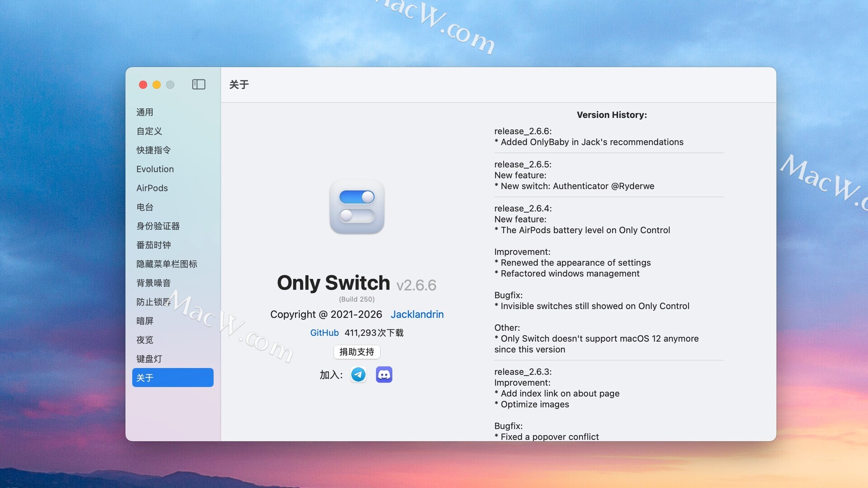Go to 背景噪音 section
The height and width of the screenshot is (488, 868).
tap(154, 283)
